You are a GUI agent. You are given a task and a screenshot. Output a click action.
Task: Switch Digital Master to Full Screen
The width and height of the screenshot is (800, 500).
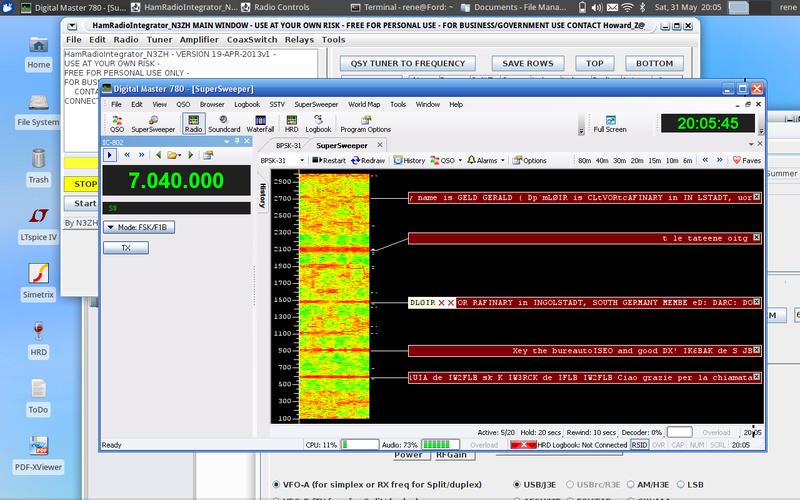(610, 124)
